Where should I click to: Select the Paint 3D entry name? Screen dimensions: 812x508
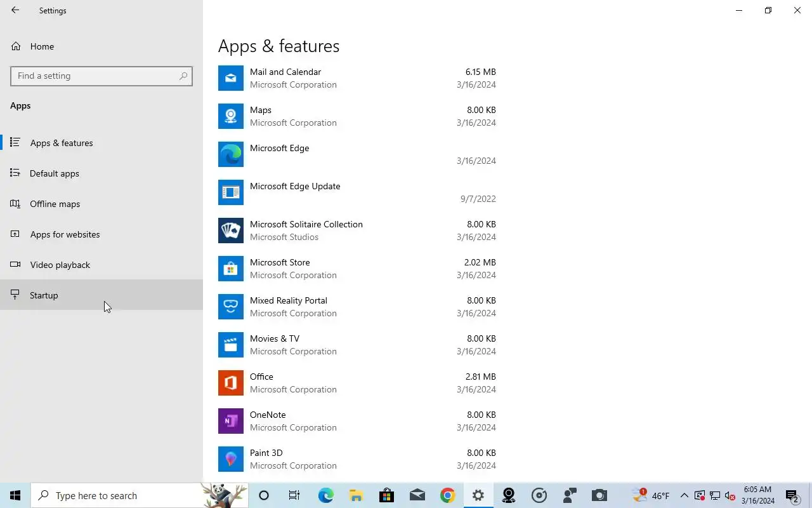tap(266, 453)
